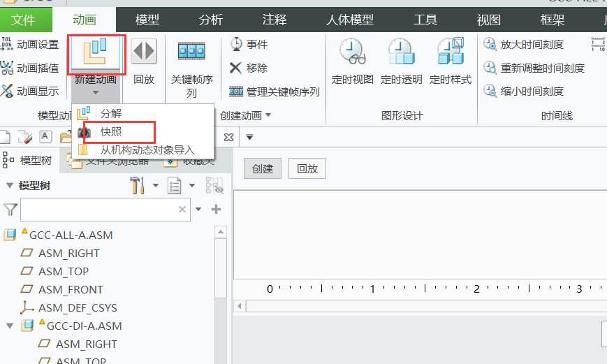This screenshot has width=607, height=364.
Task: Open the 动画显示 display tool
Action: coord(30,91)
